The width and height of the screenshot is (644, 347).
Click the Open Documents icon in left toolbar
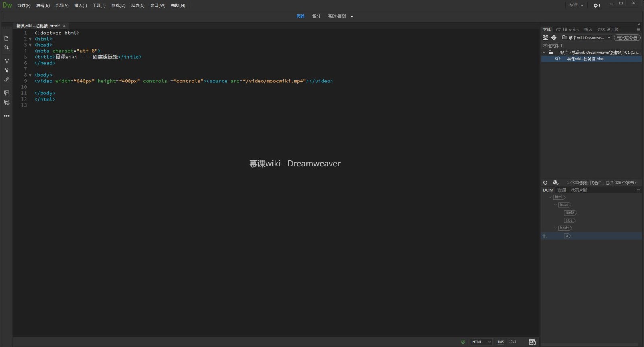[x=7, y=39]
